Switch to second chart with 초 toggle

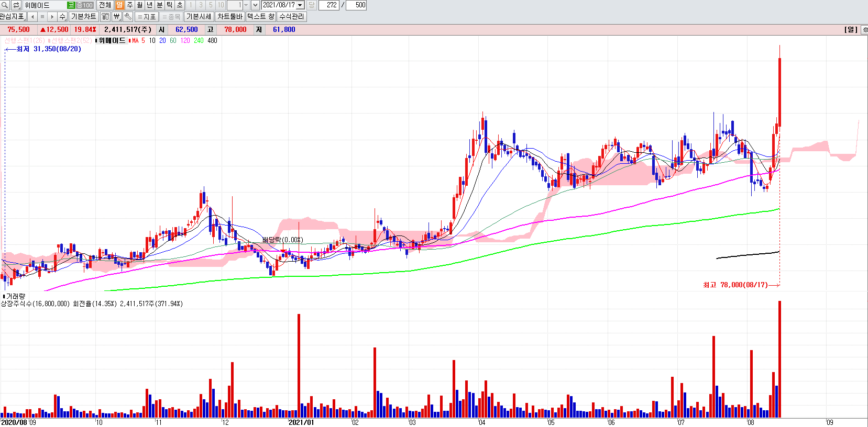pyautogui.click(x=180, y=5)
